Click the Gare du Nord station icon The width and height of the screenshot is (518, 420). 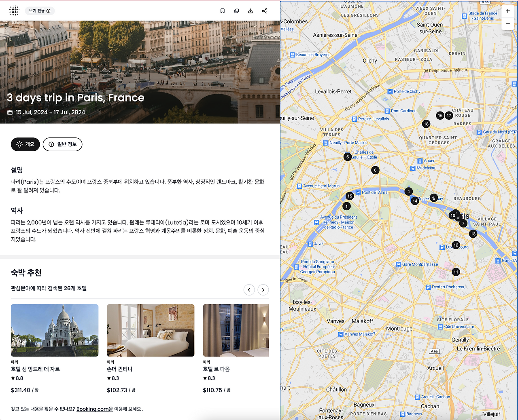[479, 132]
